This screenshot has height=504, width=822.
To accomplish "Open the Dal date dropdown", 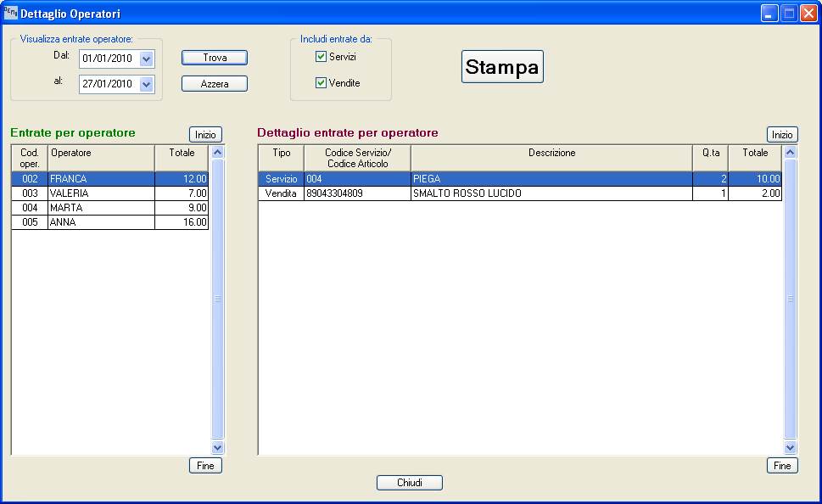I will pos(146,59).
